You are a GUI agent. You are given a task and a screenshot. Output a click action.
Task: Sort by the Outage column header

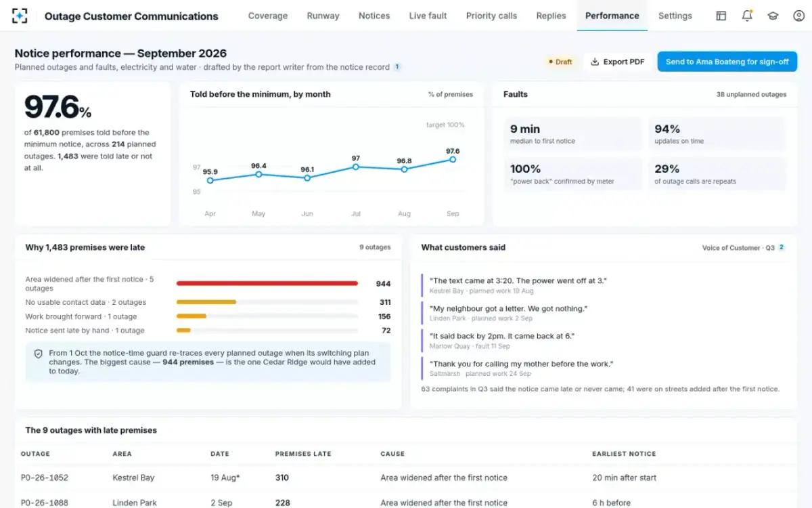tap(35, 454)
